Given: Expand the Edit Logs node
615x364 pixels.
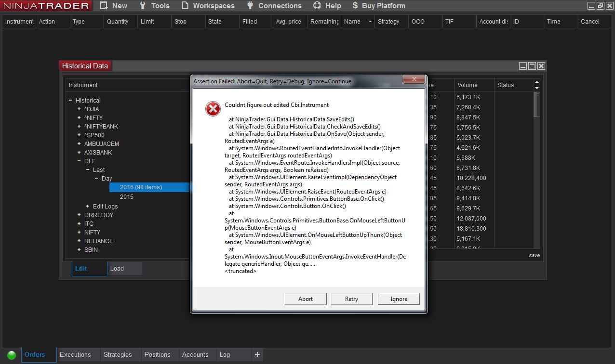Looking at the screenshot, I should point(88,207).
